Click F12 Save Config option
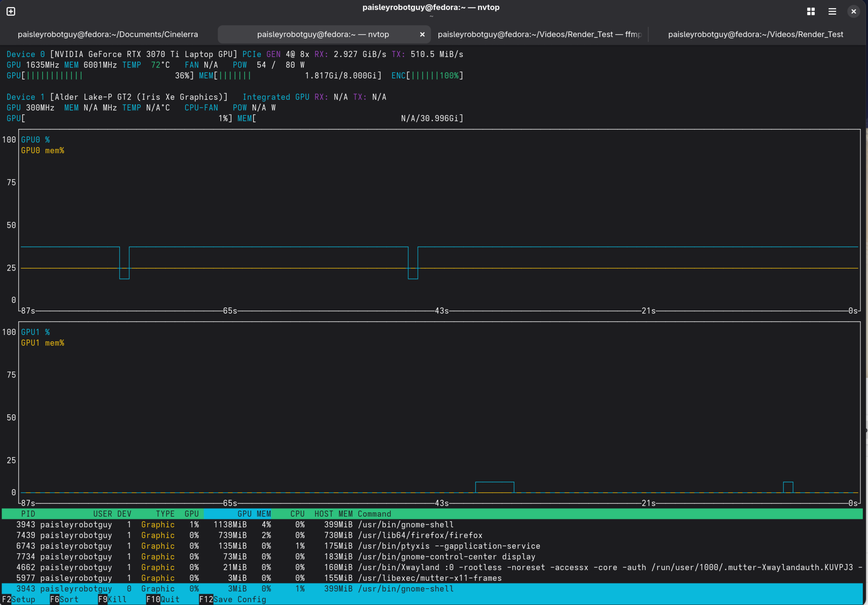868x605 pixels. (x=232, y=599)
